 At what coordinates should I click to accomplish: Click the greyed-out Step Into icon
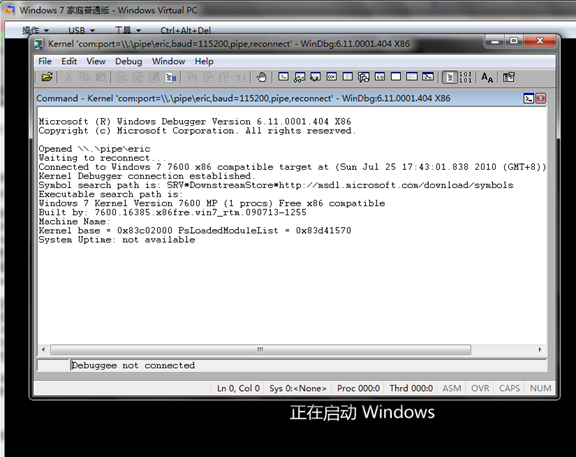(192, 77)
